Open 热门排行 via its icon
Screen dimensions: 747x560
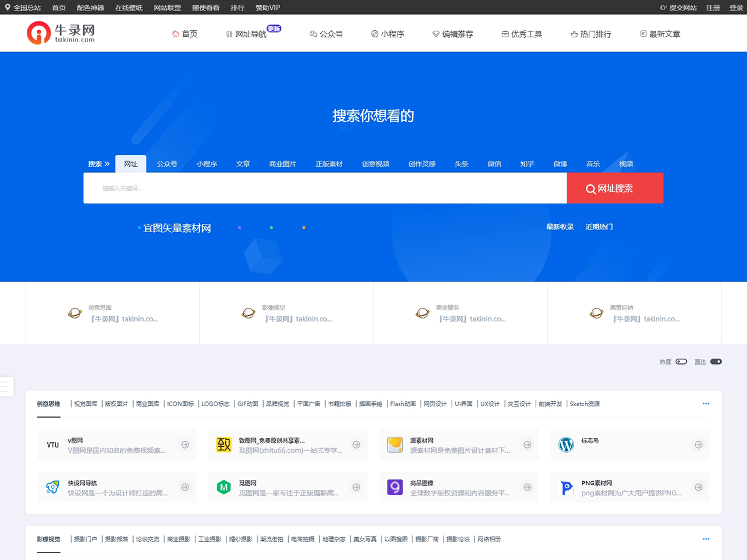coord(574,34)
